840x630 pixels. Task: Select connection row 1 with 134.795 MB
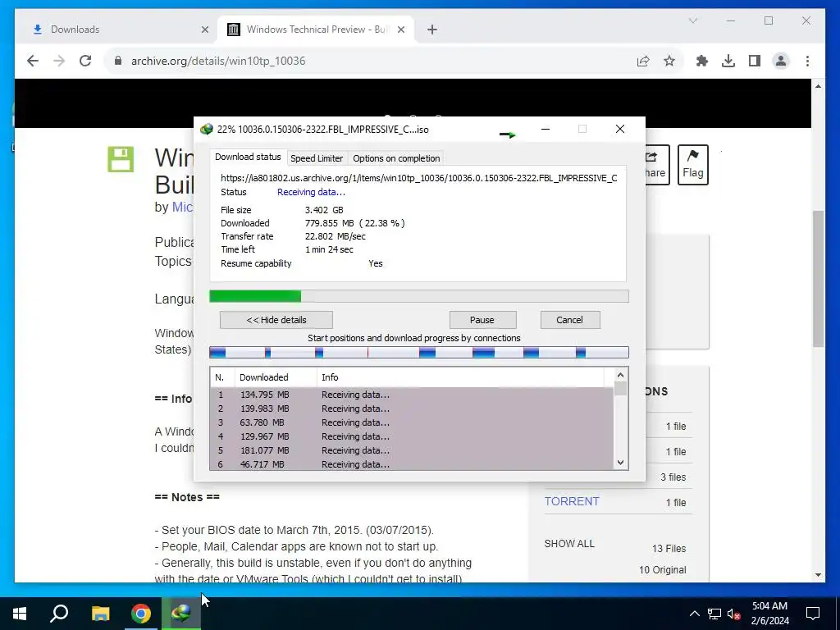(412, 395)
